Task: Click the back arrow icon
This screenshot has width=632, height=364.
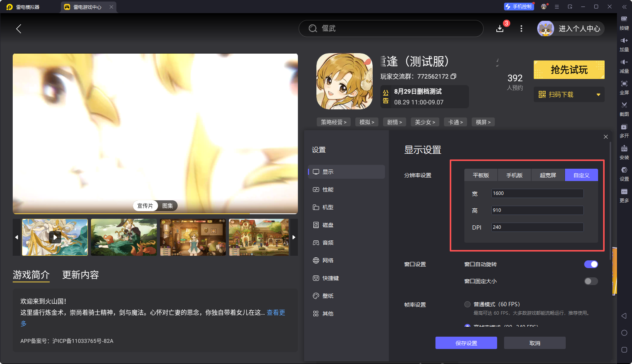Action: pyautogui.click(x=18, y=29)
